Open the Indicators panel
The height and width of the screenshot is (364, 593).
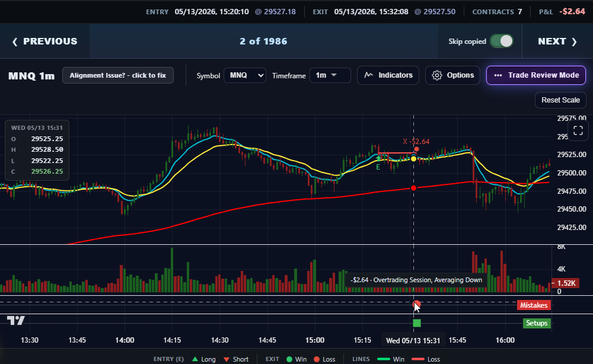coord(388,75)
